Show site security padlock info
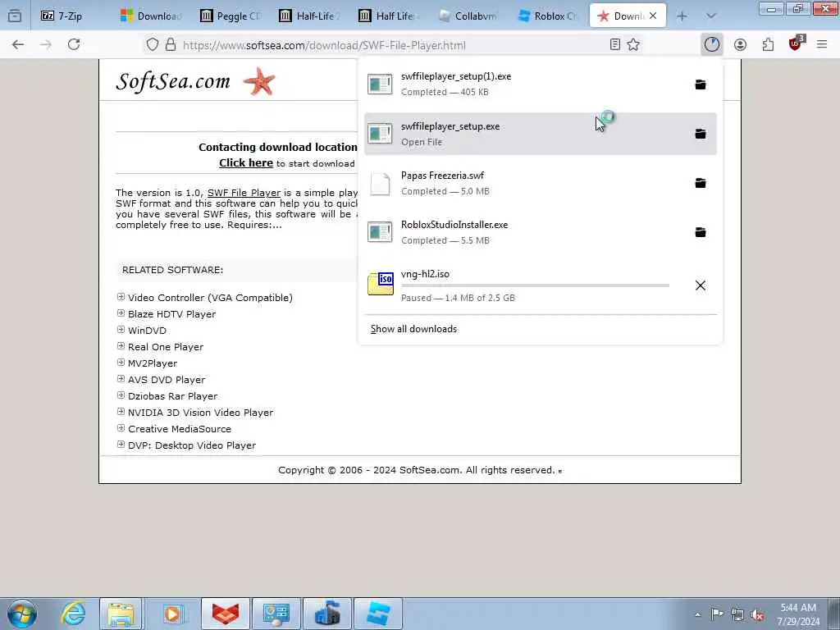Viewport: 840px width, 630px height. point(171,45)
